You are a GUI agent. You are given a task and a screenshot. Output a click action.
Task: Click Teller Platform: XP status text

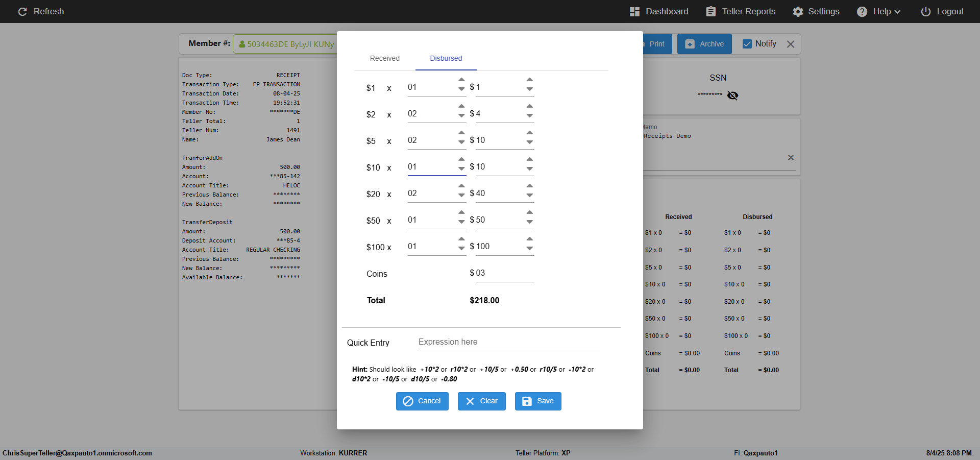pos(543,453)
